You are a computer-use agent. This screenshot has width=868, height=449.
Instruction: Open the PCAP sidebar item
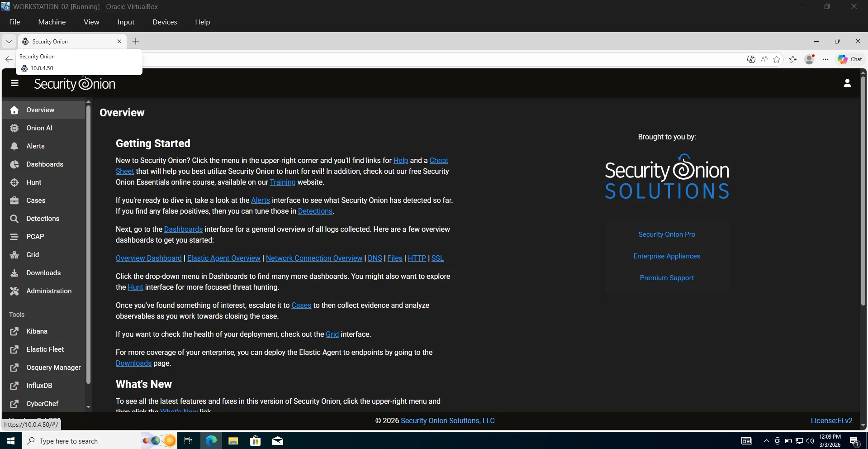(35, 237)
